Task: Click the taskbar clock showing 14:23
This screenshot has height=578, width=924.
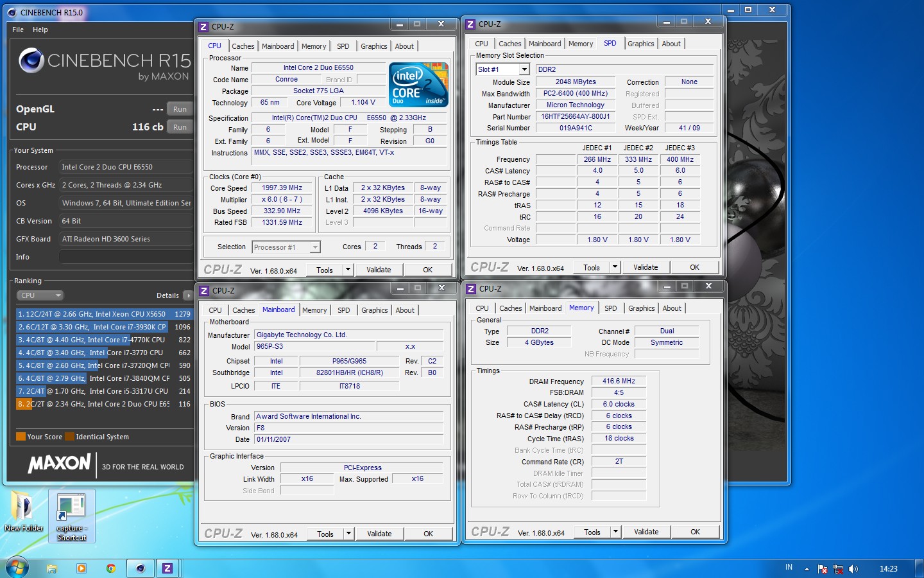Action: (889, 569)
